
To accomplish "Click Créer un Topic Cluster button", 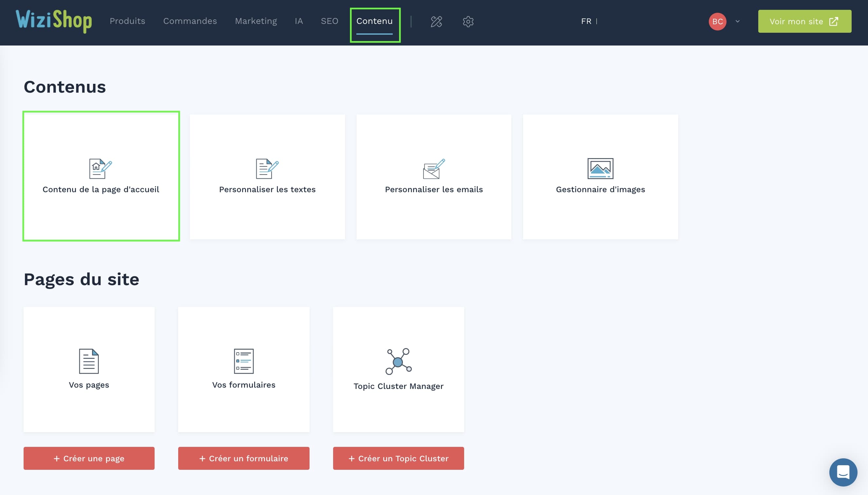I will click(398, 458).
